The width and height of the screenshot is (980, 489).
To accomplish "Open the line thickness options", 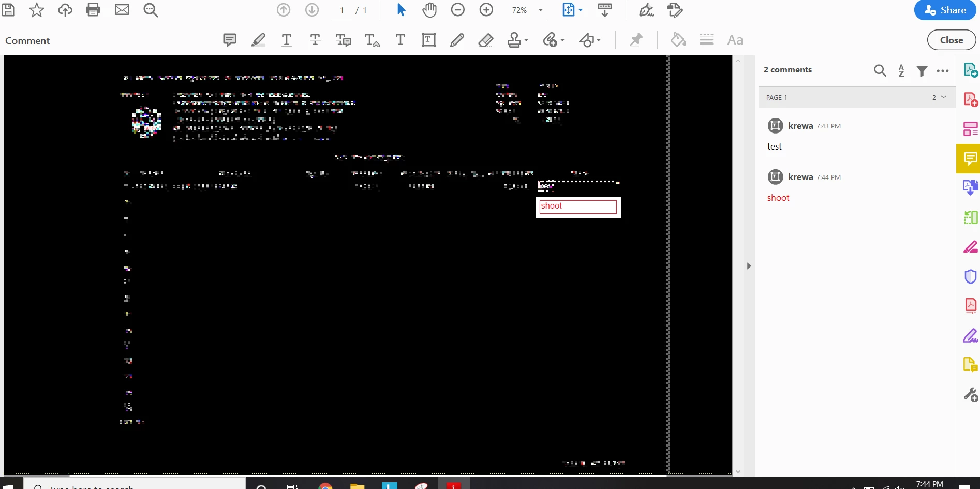I will 706,40.
